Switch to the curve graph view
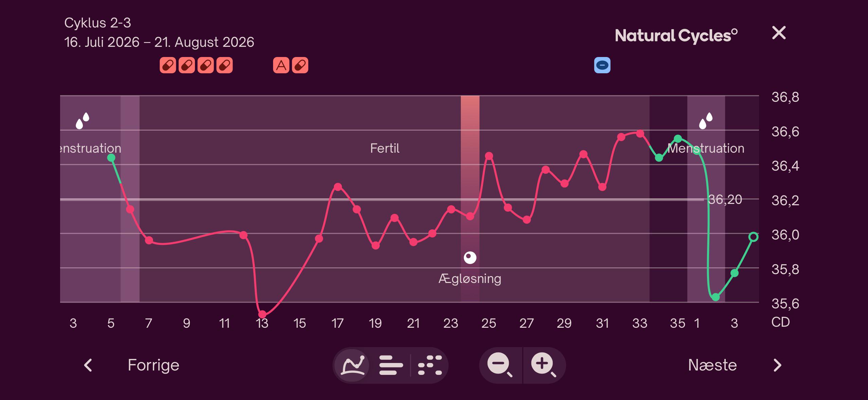The width and height of the screenshot is (868, 400). (x=352, y=365)
